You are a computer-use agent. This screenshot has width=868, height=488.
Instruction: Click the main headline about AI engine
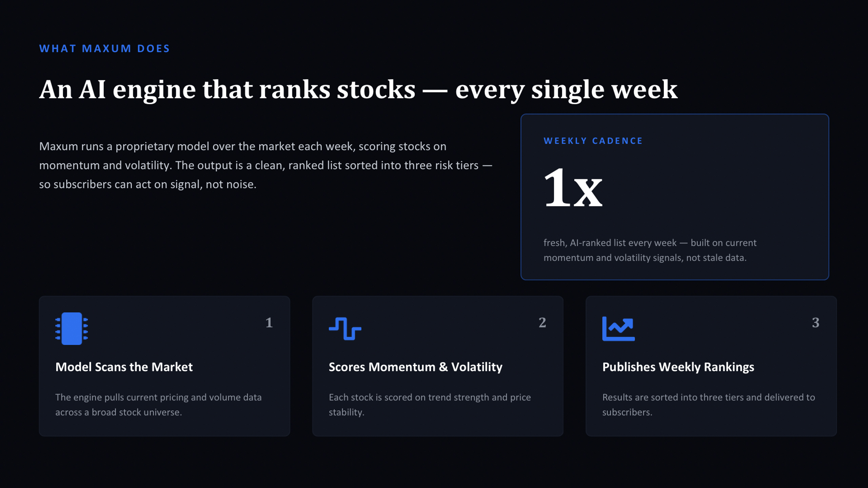pyautogui.click(x=358, y=89)
